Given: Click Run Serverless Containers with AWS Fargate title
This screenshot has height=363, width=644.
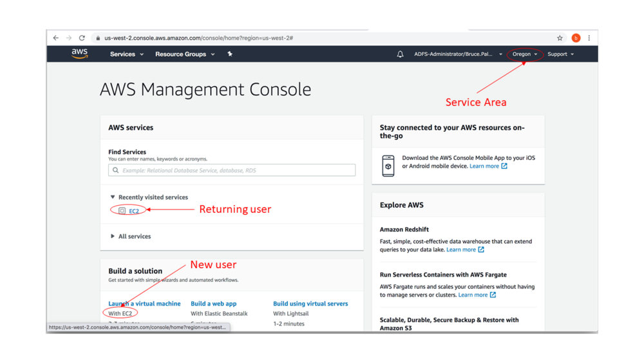Looking at the screenshot, I should (x=443, y=275).
